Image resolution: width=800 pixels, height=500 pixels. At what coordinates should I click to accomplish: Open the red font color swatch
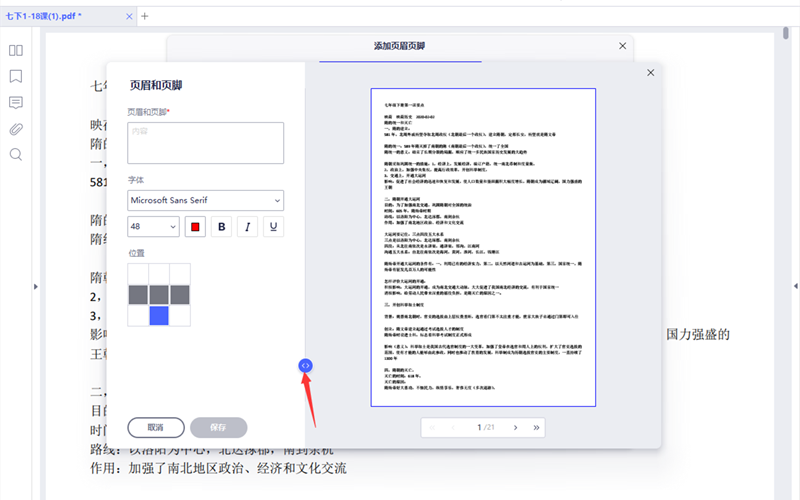click(x=196, y=227)
